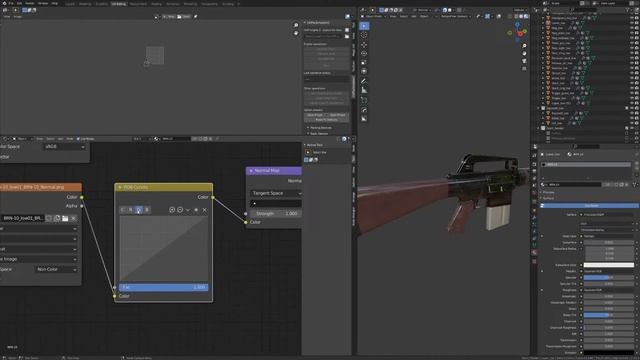The height and width of the screenshot is (360, 640).
Task: Click the folder icon in UVPackmaster panel
Action: (347, 36)
